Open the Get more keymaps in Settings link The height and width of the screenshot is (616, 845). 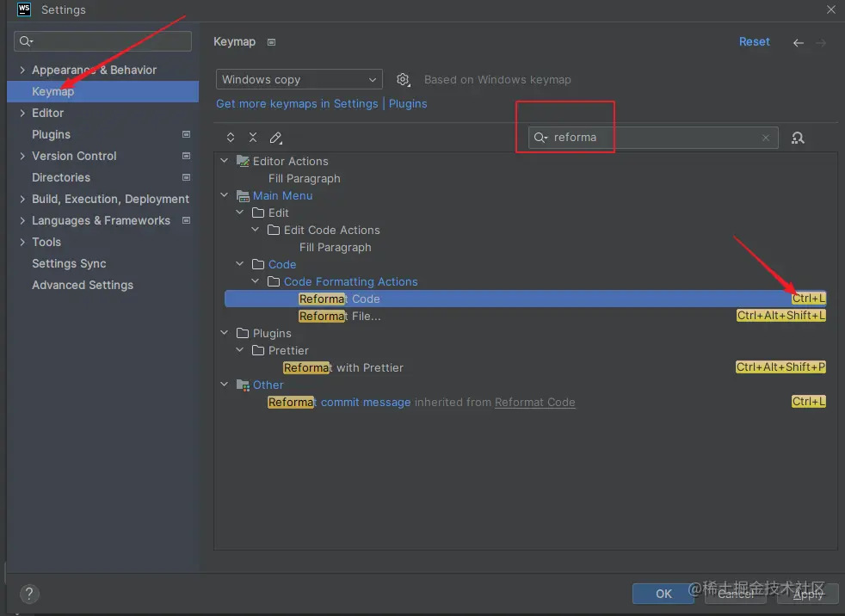click(x=297, y=104)
